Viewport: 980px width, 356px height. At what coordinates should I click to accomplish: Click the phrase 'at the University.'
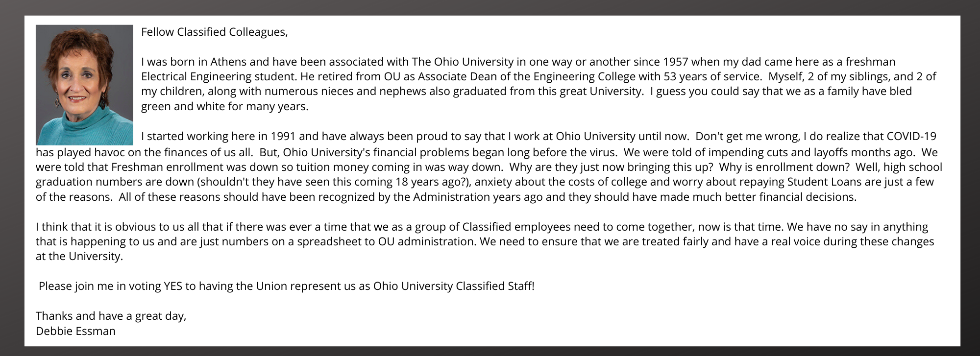coord(79,257)
